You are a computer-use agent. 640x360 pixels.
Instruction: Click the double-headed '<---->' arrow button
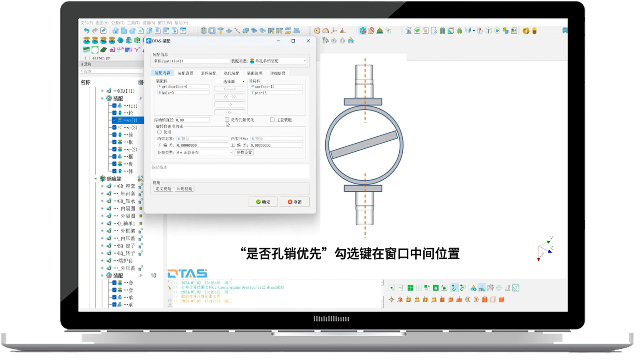click(x=230, y=89)
